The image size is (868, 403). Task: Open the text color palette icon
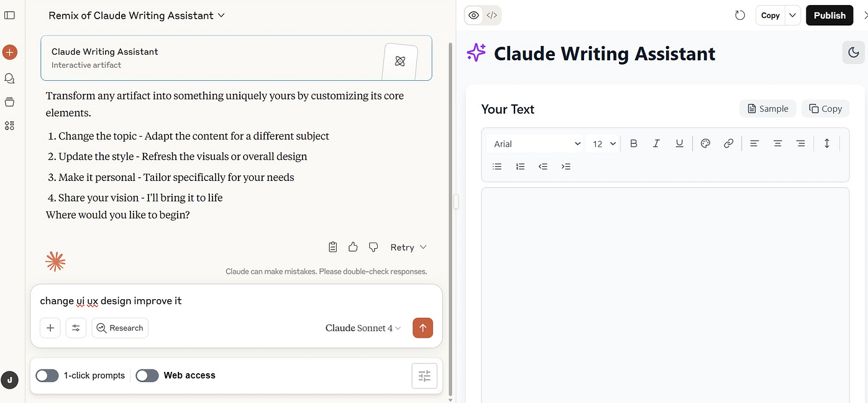coord(705,143)
